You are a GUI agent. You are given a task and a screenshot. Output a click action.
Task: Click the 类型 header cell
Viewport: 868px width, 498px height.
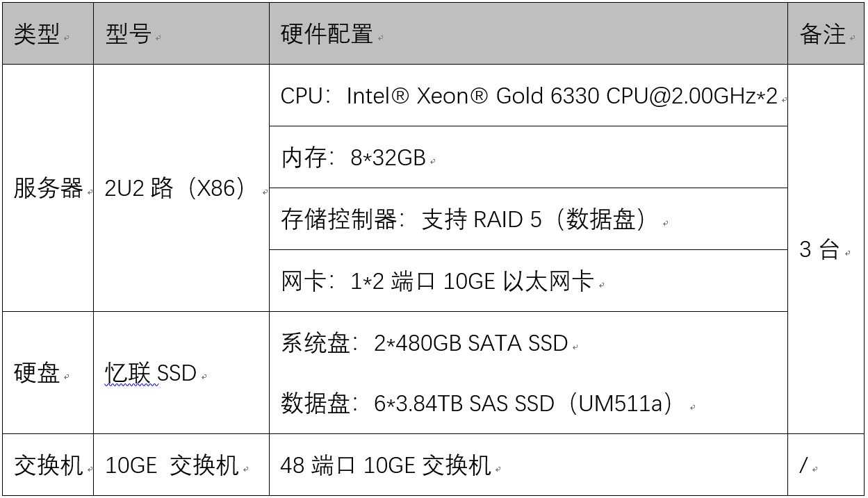[x=37, y=34]
